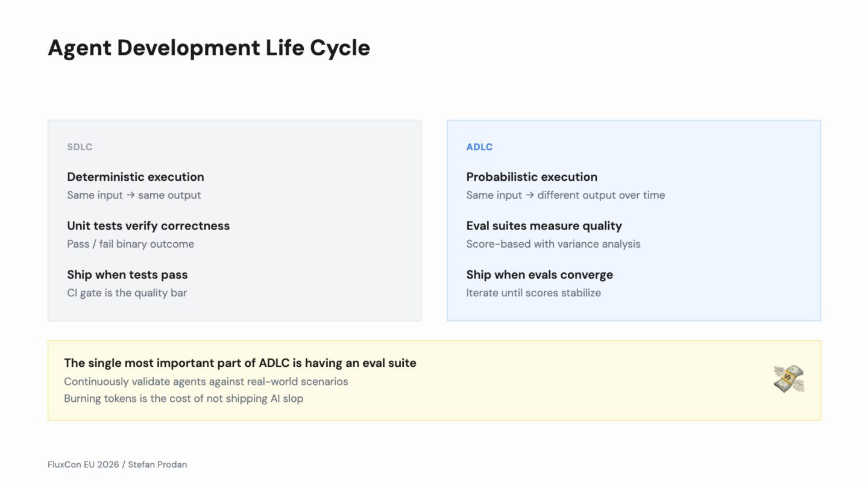
Task: Click the Ship when evals converge heading
Action: (x=539, y=275)
